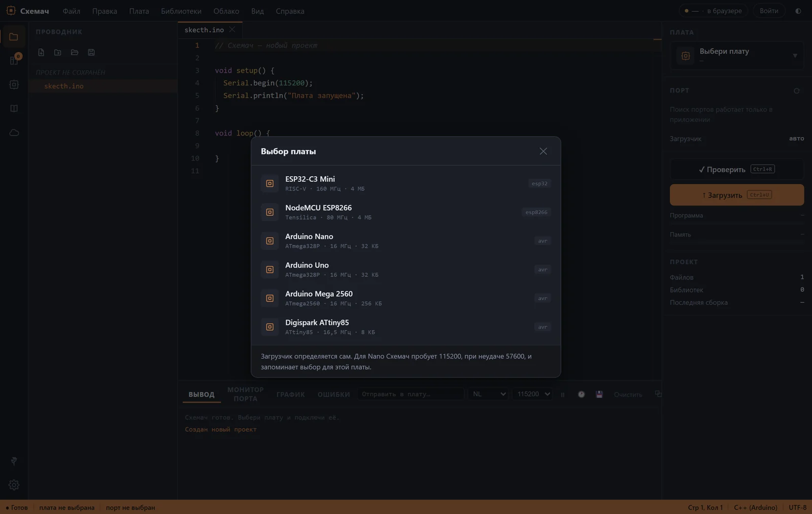Pause the serial monitor output
Image resolution: width=812 pixels, height=514 pixels.
(x=562, y=395)
